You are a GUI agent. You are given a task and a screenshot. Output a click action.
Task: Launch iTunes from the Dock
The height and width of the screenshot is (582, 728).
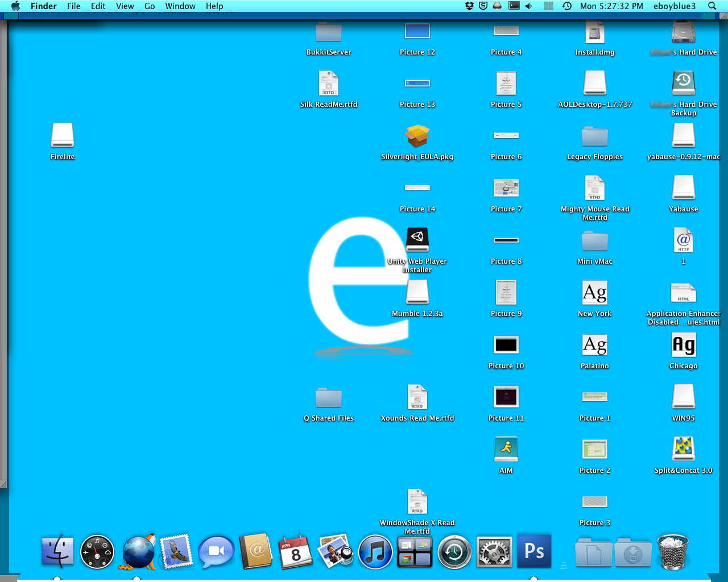(375, 552)
